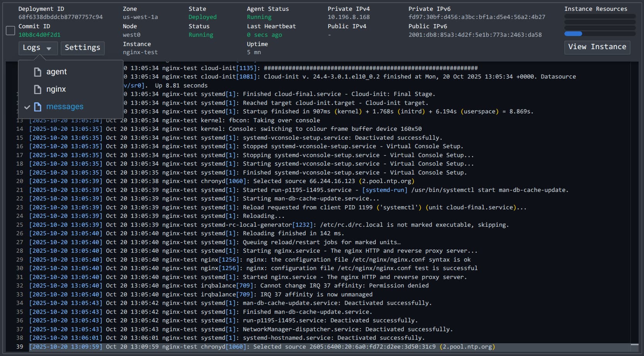The width and height of the screenshot is (644, 356).
Task: Click the file icon beside nginx
Action: coord(37,89)
